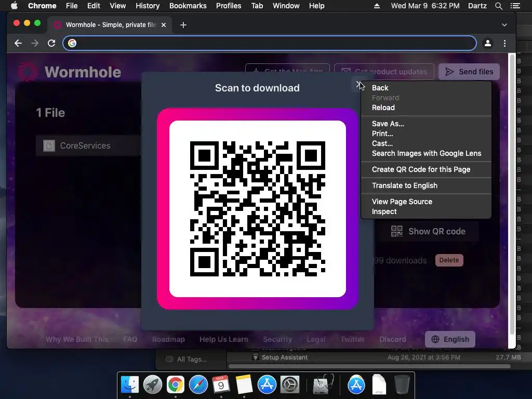532x399 pixels.
Task: Open App Store from the Dock
Action: pos(267,384)
